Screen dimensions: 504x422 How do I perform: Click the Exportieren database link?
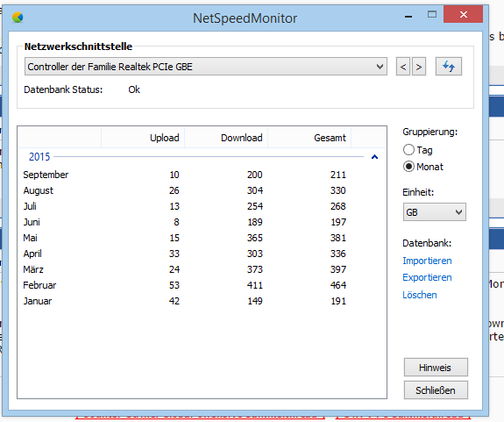pyautogui.click(x=427, y=277)
